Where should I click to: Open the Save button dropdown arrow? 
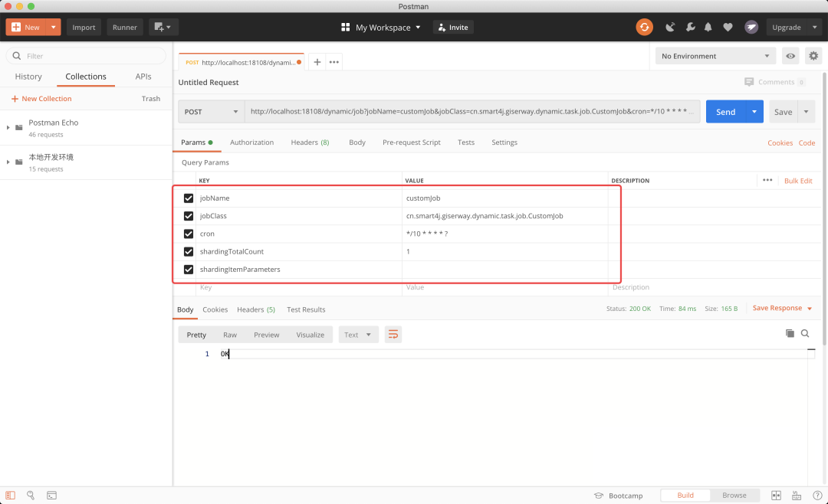click(806, 111)
